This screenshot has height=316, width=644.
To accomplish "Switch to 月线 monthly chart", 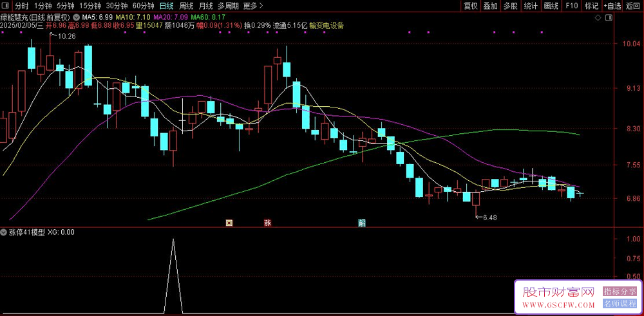I will [x=205, y=6].
